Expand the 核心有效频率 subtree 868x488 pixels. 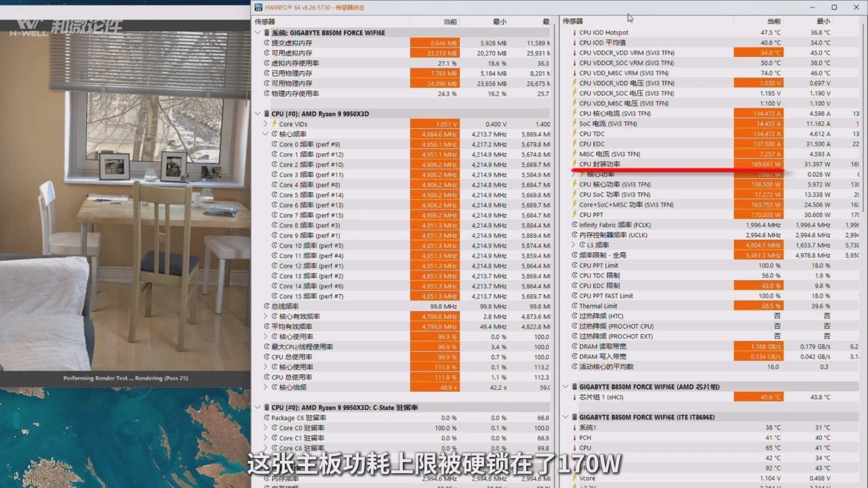266,317
